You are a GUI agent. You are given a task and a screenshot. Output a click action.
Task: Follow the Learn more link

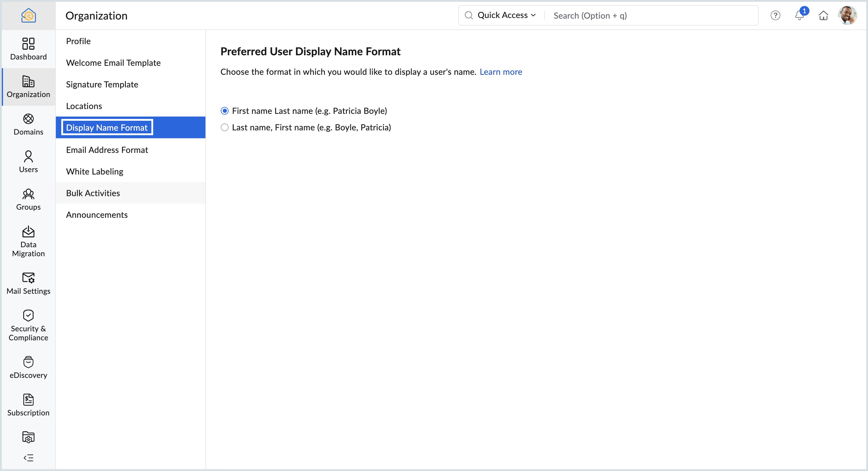coord(500,72)
